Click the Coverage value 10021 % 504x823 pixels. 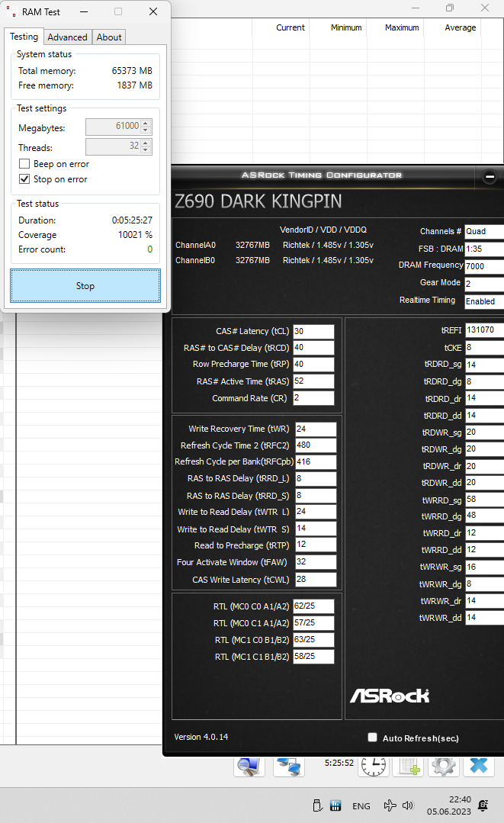tap(135, 235)
